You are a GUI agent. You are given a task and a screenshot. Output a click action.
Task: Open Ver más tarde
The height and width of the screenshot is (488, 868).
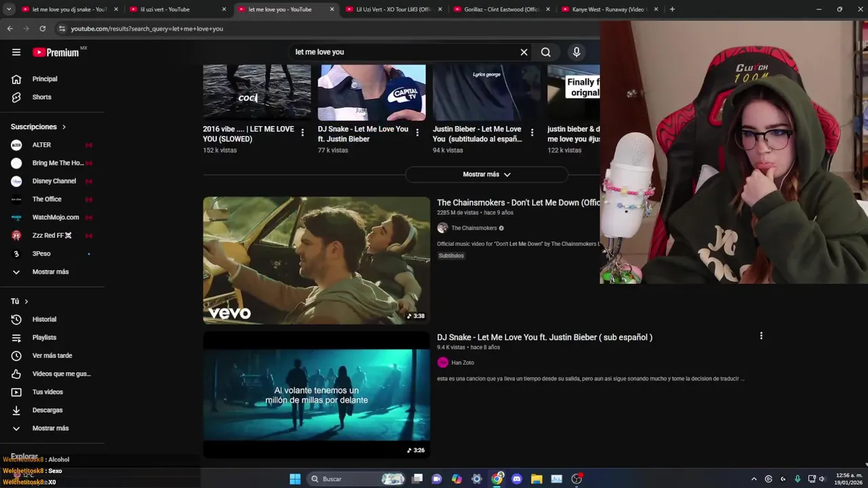(52, 356)
